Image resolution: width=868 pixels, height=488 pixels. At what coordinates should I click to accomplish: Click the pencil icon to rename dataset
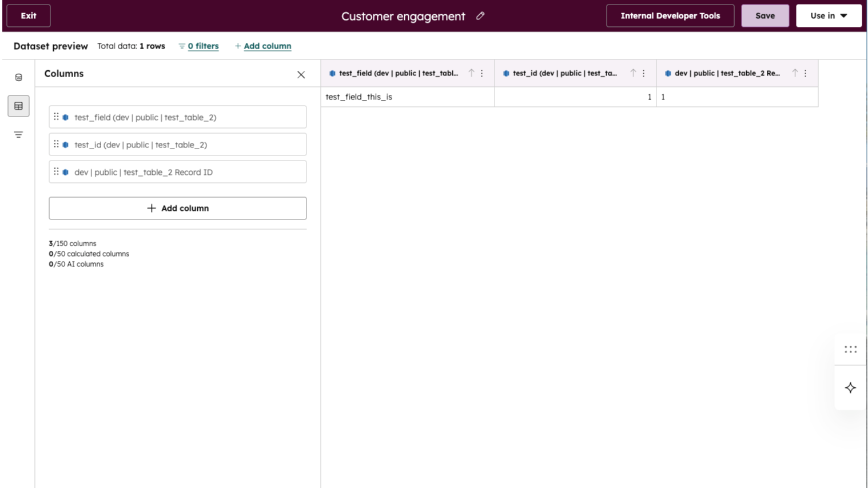point(480,16)
